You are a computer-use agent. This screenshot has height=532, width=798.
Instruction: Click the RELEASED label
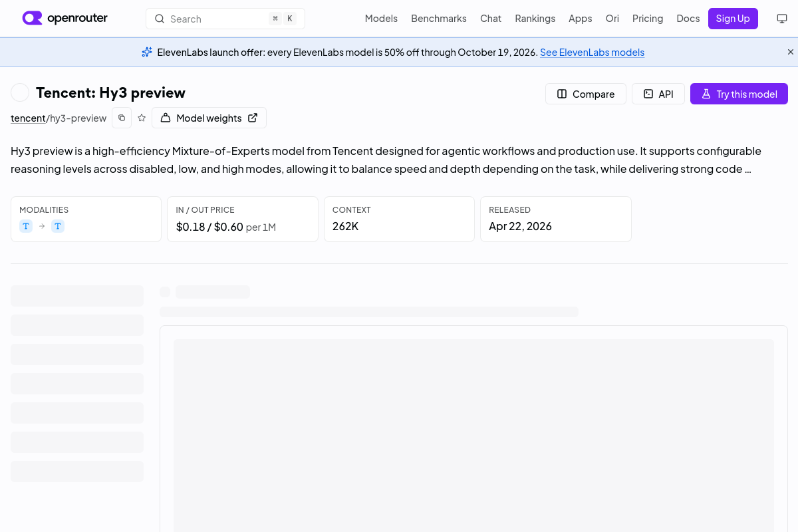[x=509, y=209]
